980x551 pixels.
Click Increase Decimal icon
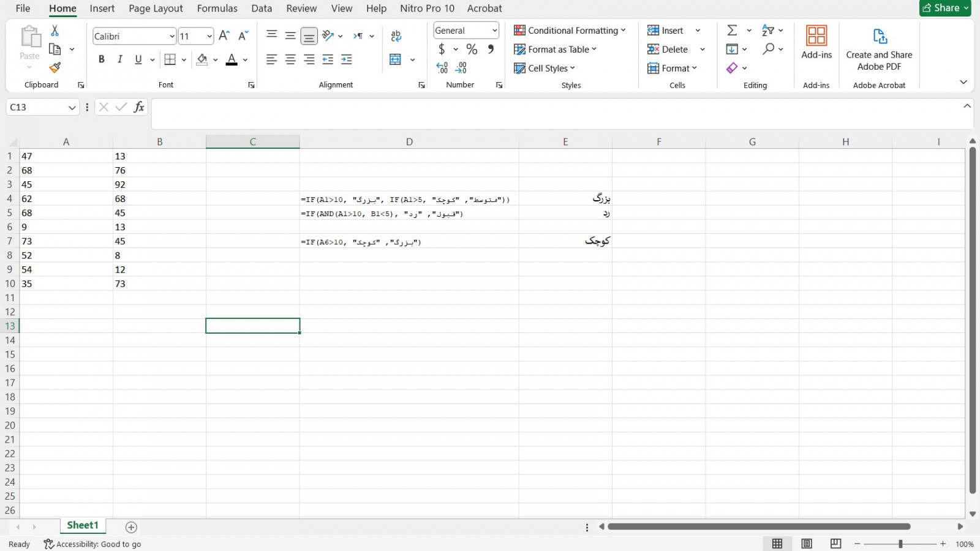click(442, 68)
